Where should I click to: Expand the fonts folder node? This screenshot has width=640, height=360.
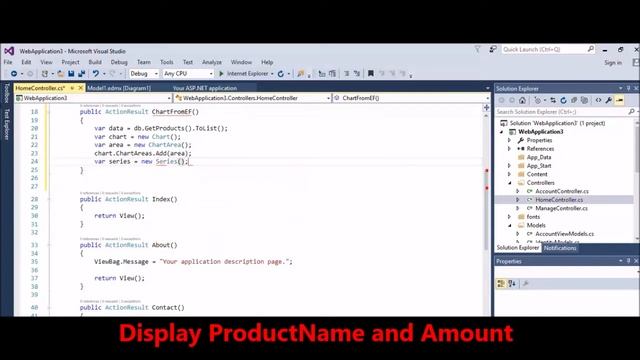[509, 217]
